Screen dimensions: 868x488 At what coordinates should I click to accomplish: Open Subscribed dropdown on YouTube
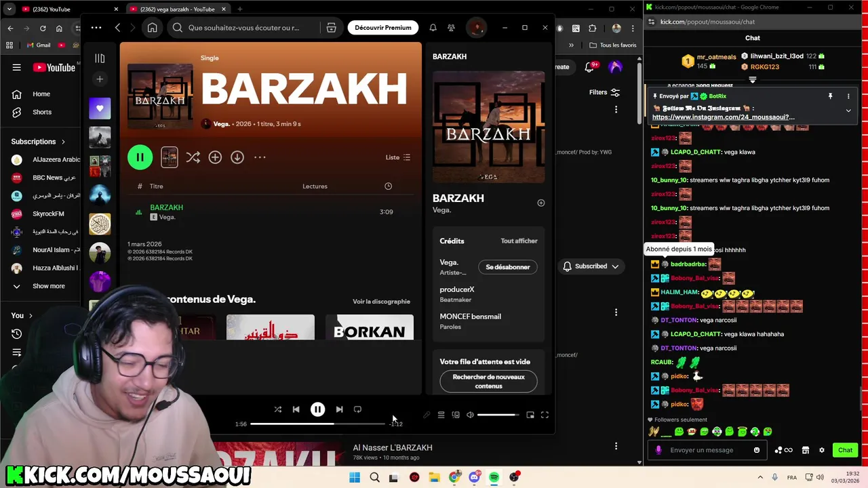[591, 266]
